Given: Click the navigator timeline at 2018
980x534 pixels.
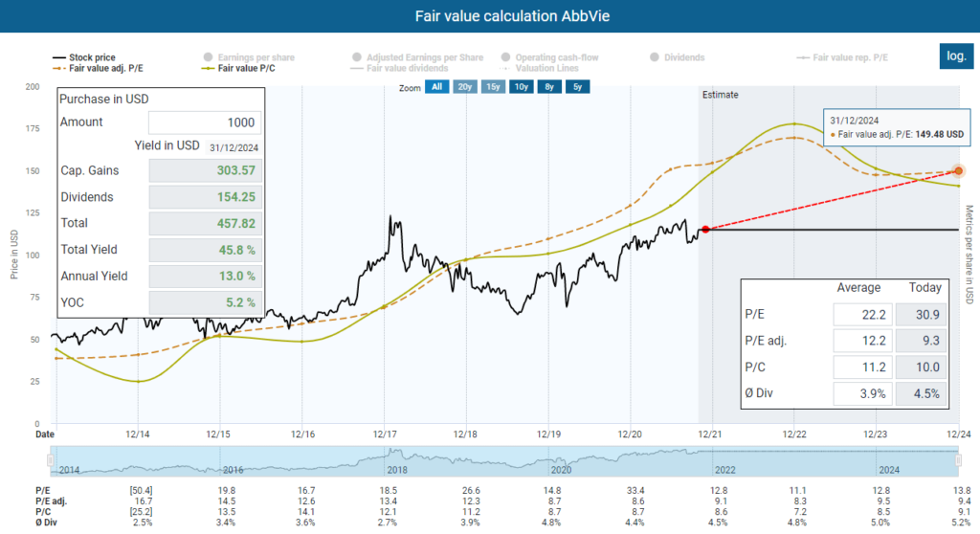Looking at the screenshot, I should tap(397, 470).
